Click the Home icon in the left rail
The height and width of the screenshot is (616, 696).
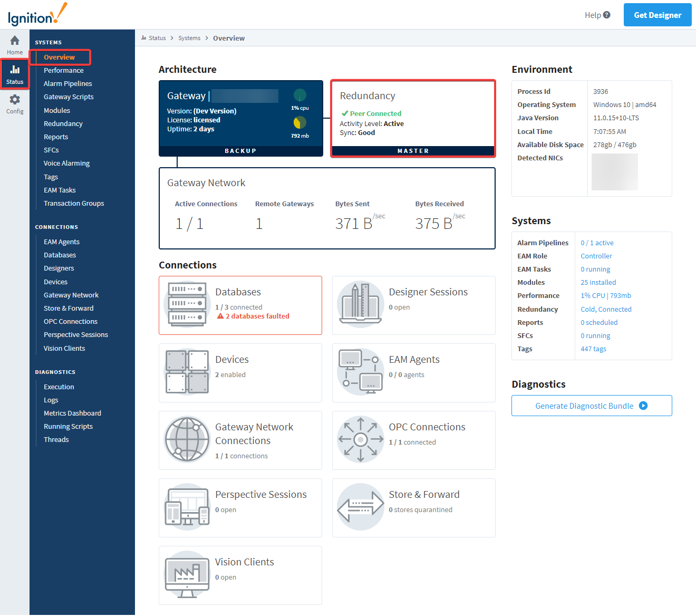coord(15,41)
